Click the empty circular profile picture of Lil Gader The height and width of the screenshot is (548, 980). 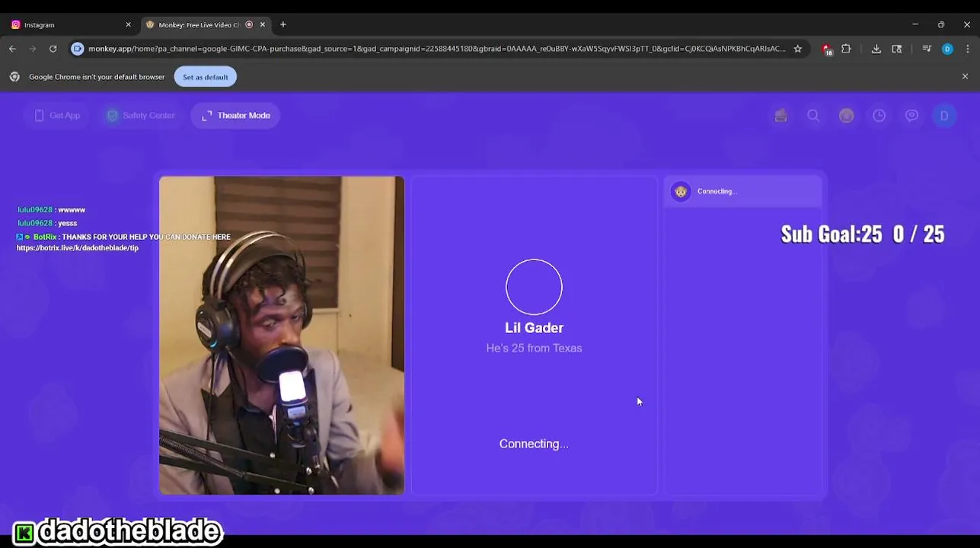coord(534,287)
